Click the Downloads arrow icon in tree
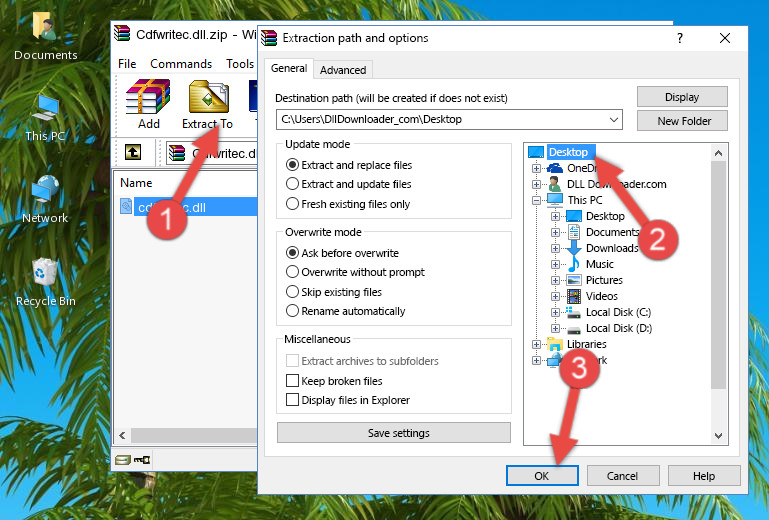The width and height of the screenshot is (769, 520). 573,248
